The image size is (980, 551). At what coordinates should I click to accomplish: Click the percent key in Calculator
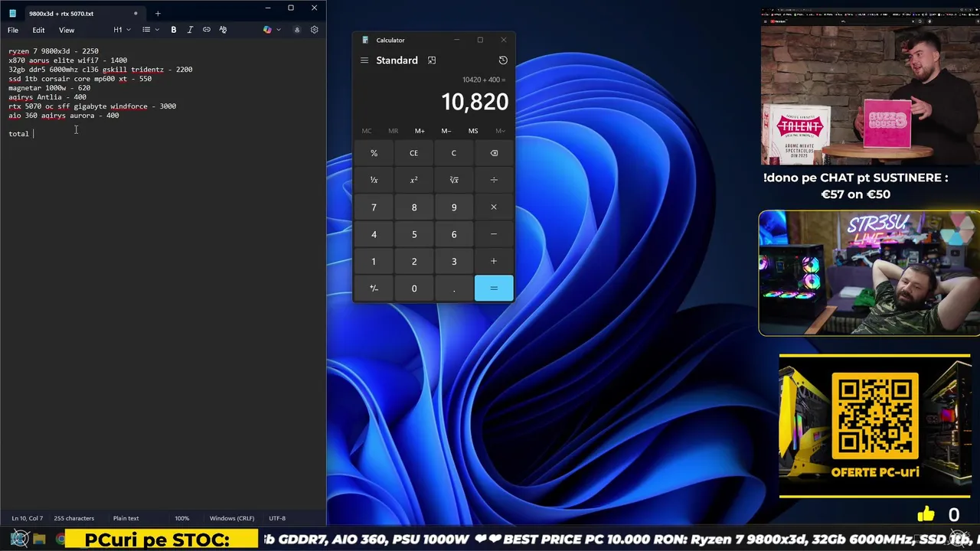374,153
